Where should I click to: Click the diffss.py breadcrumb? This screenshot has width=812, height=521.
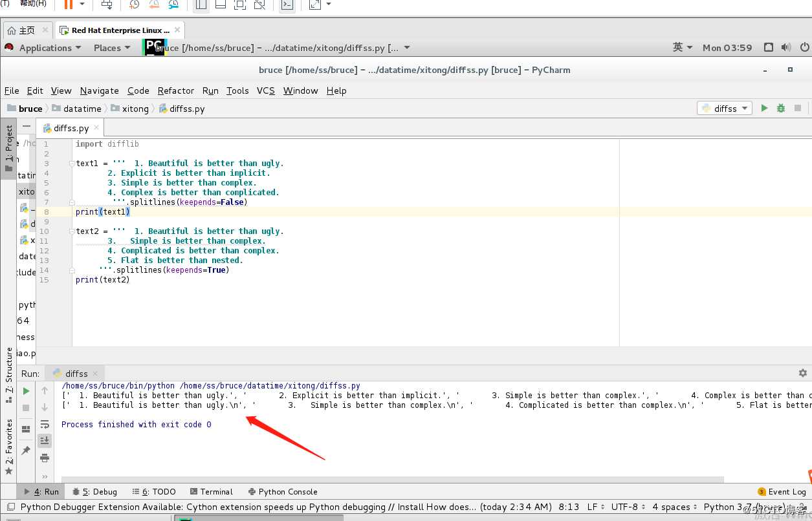click(182, 109)
